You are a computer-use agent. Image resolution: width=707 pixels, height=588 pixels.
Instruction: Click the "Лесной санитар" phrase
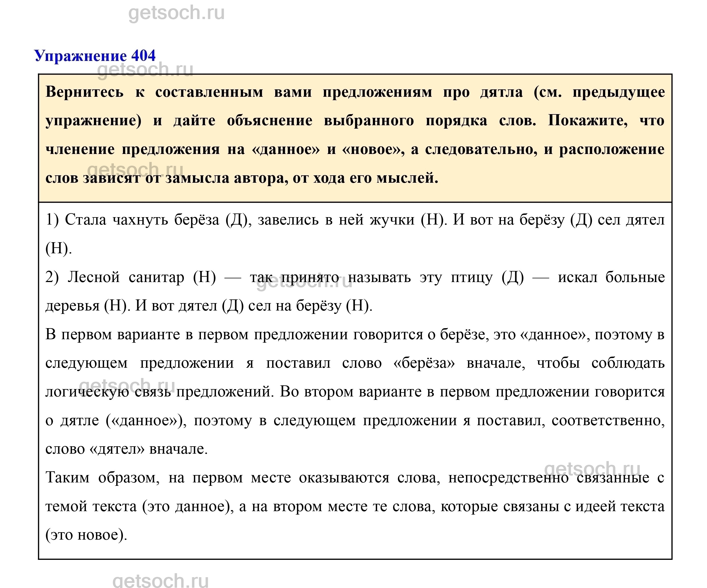(126, 277)
